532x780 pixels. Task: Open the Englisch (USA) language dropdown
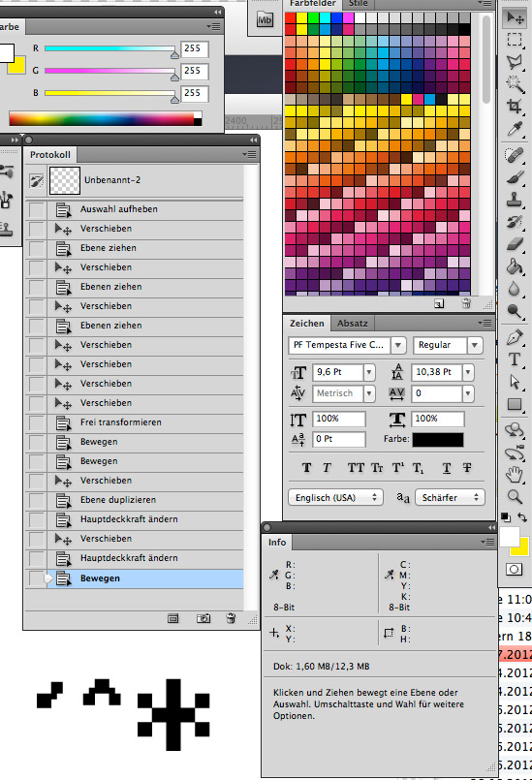[335, 497]
